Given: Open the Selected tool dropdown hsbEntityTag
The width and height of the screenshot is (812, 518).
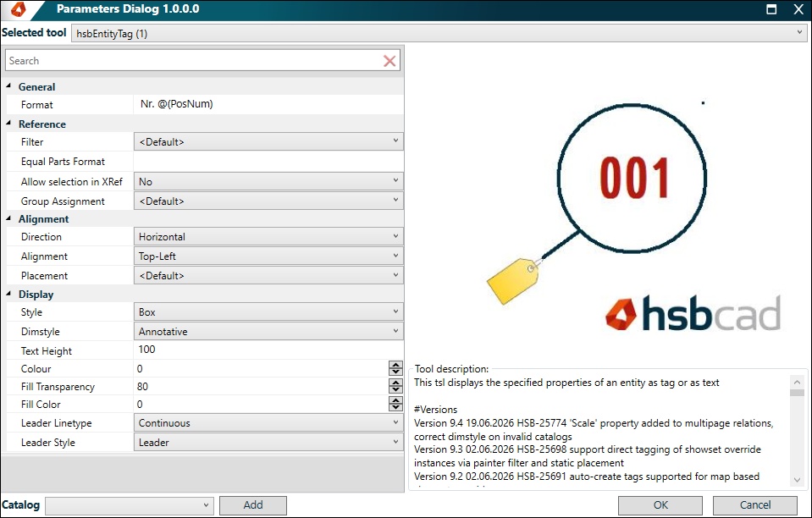Looking at the screenshot, I should tap(439, 33).
